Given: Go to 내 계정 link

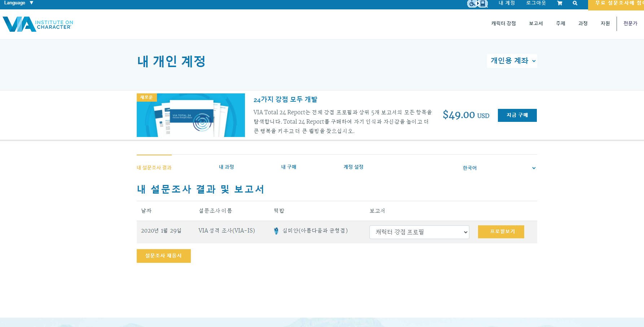Looking at the screenshot, I should pyautogui.click(x=507, y=3).
